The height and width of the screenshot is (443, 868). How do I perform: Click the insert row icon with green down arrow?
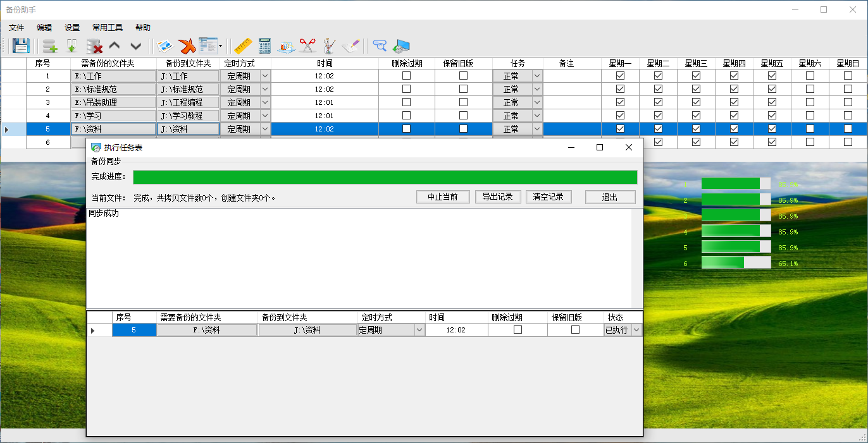pyautogui.click(x=71, y=46)
